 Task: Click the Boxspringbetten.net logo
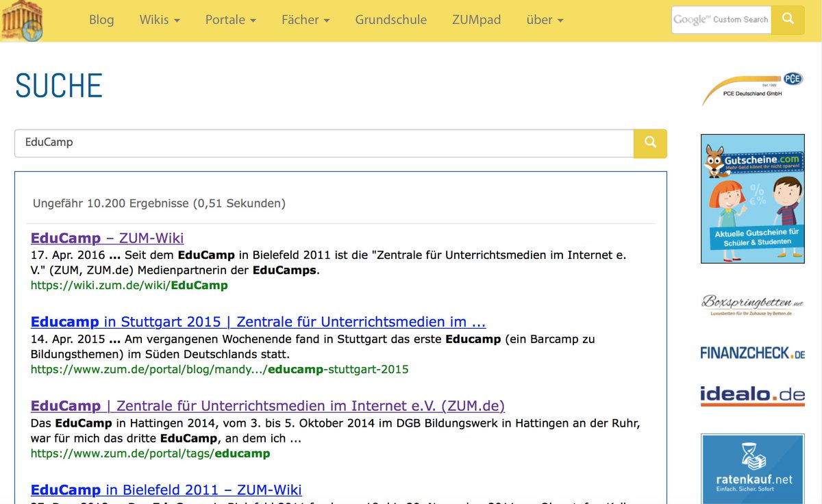click(752, 305)
